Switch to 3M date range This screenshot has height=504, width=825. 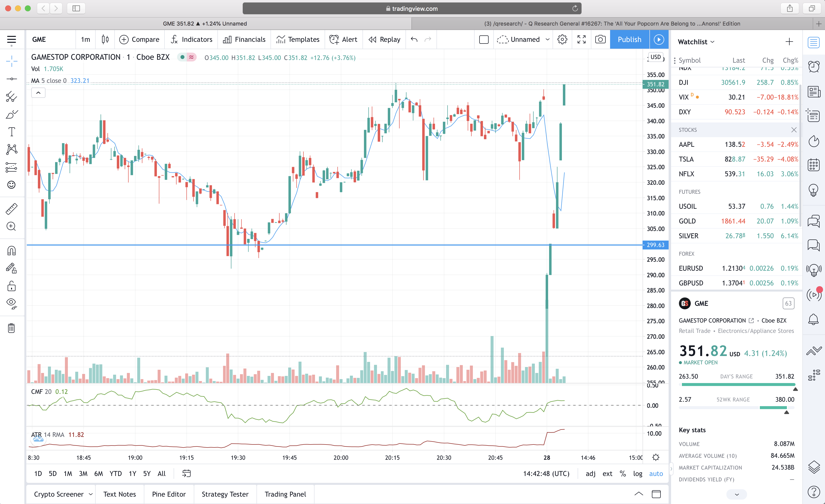[83, 474]
